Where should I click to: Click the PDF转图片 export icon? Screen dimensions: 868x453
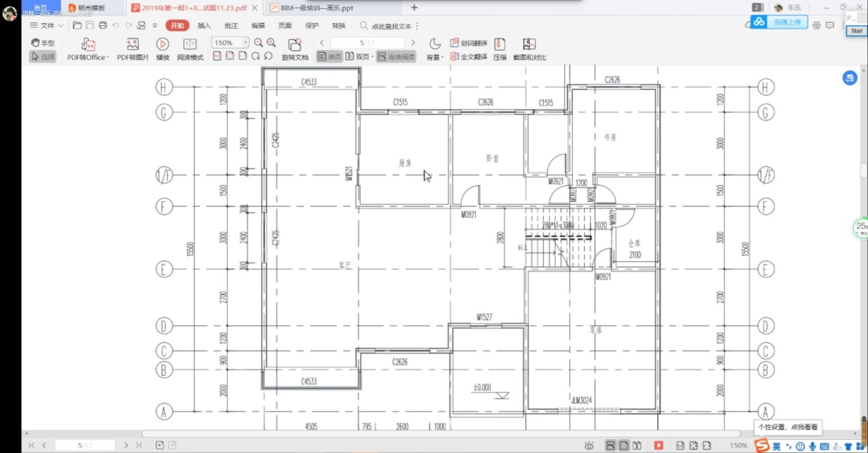133,45
